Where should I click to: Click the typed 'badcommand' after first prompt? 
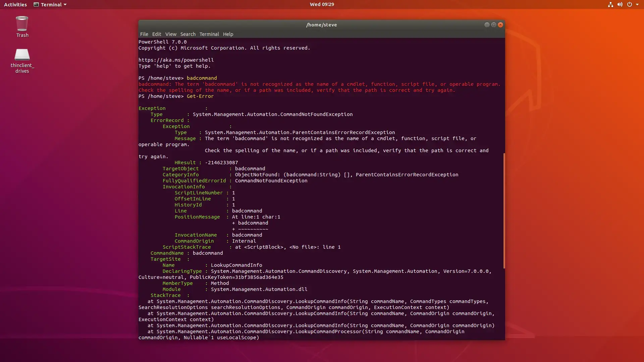pos(202,78)
